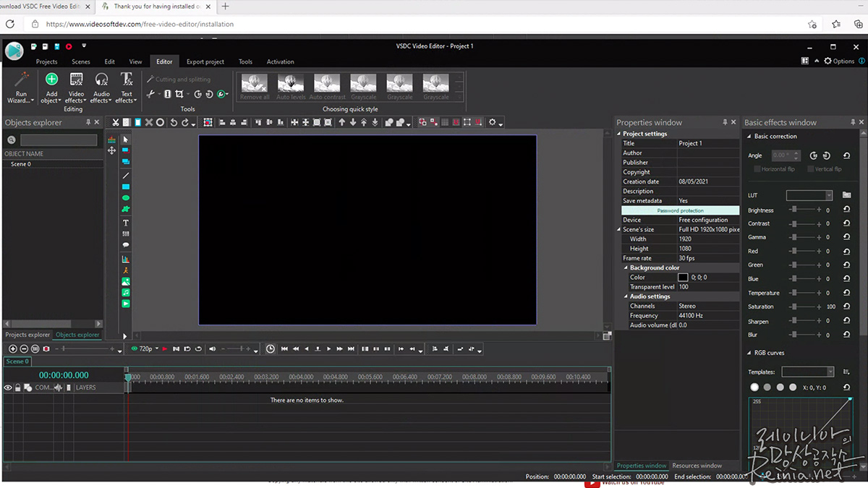Click the Crop tool icon
868x488 pixels.
tap(179, 94)
